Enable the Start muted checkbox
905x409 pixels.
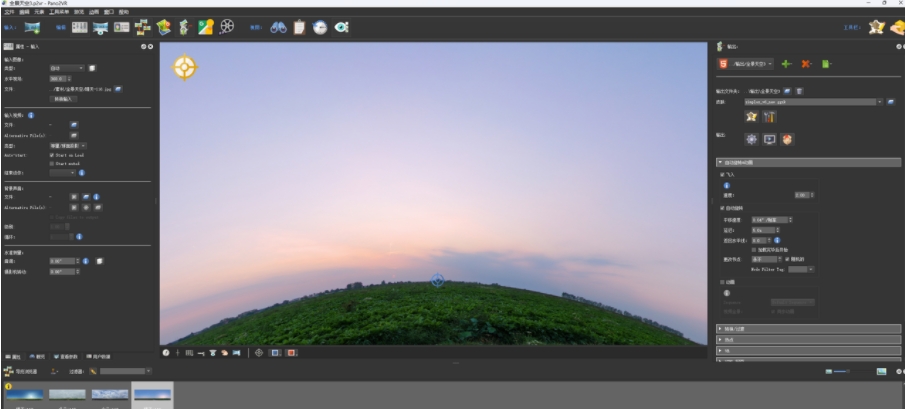(x=52, y=164)
